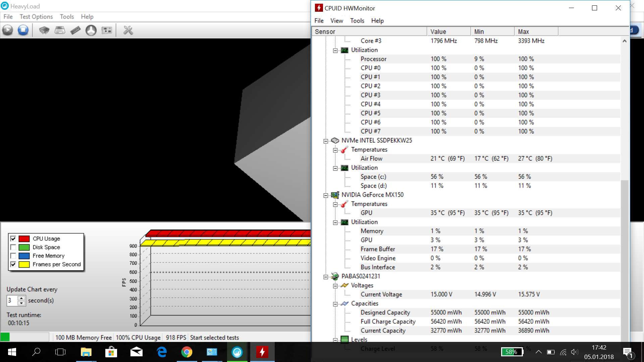This screenshot has height=362, width=644.
Task: Enable the Disk Space checkbox
Action: coord(13,247)
